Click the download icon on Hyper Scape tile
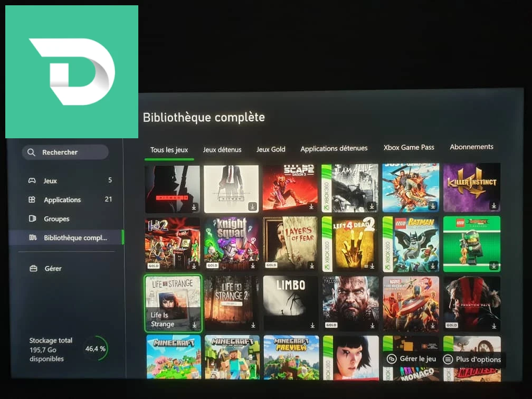Viewport: 532px width, 399px height. click(x=311, y=206)
